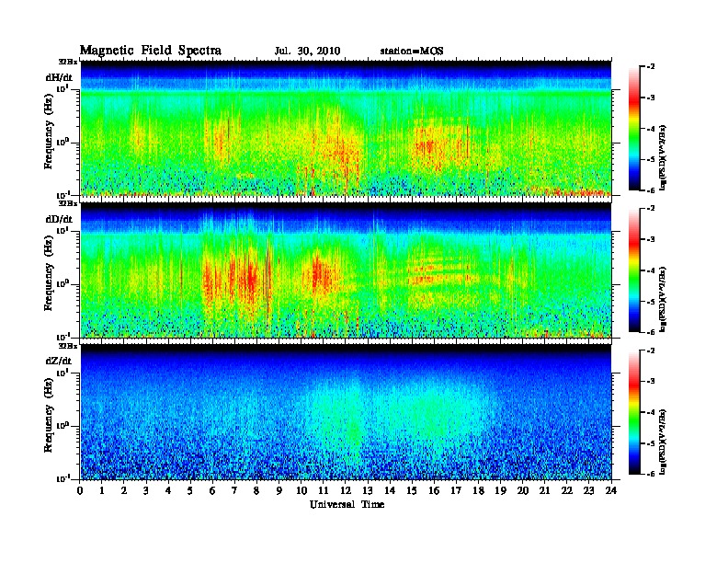Image resolution: width=728 pixels, height=563 pixels.
Task: Click inside the dD/dt spectrogram plot
Action: (346, 270)
